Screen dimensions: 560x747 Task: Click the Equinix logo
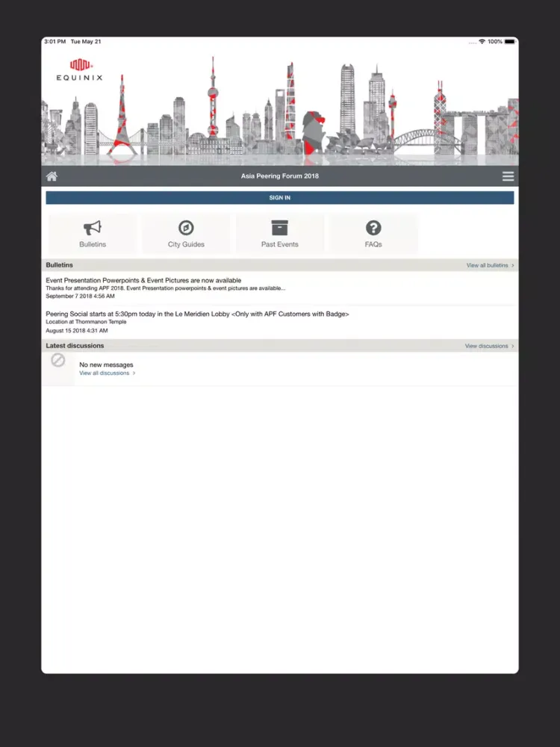[80, 69]
